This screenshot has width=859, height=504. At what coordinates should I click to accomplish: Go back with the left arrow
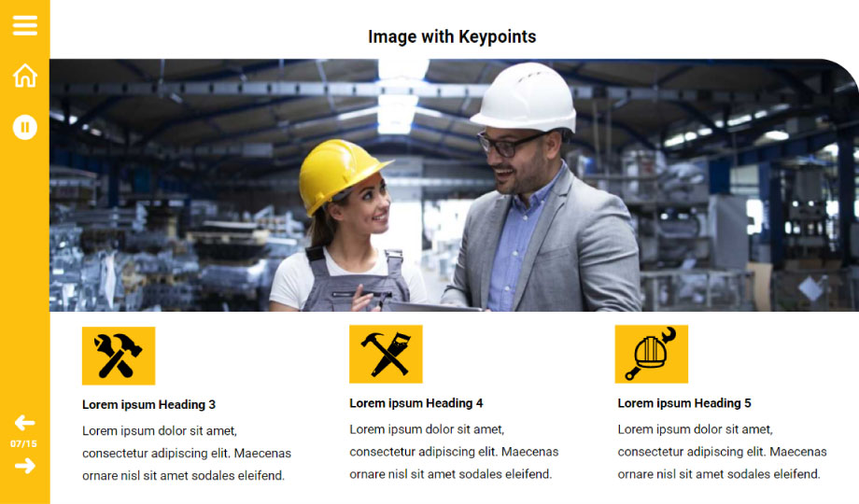[x=24, y=423]
